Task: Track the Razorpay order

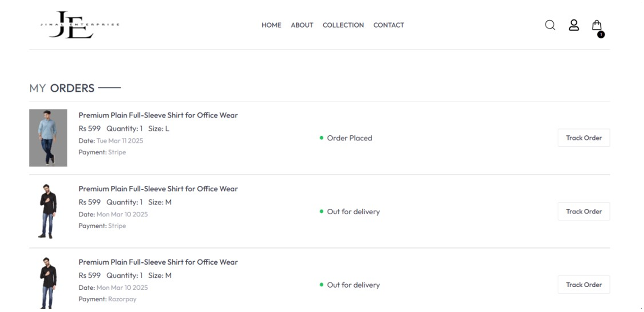Action: (x=584, y=285)
